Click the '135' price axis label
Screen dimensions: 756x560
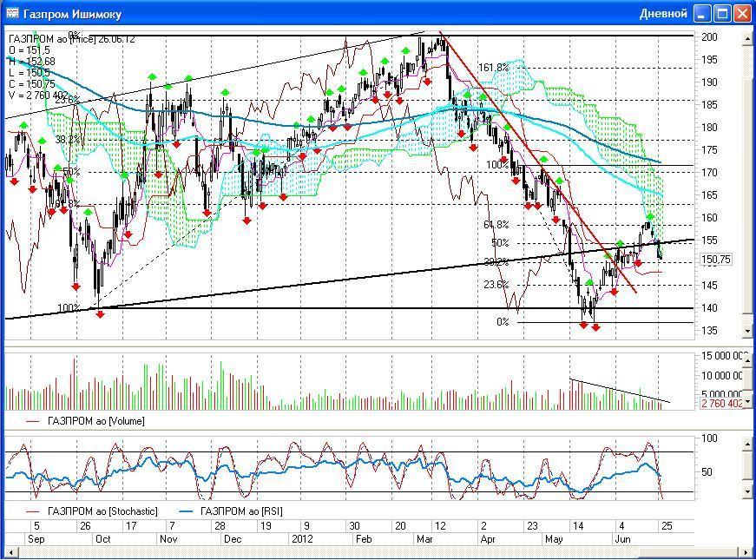709,331
